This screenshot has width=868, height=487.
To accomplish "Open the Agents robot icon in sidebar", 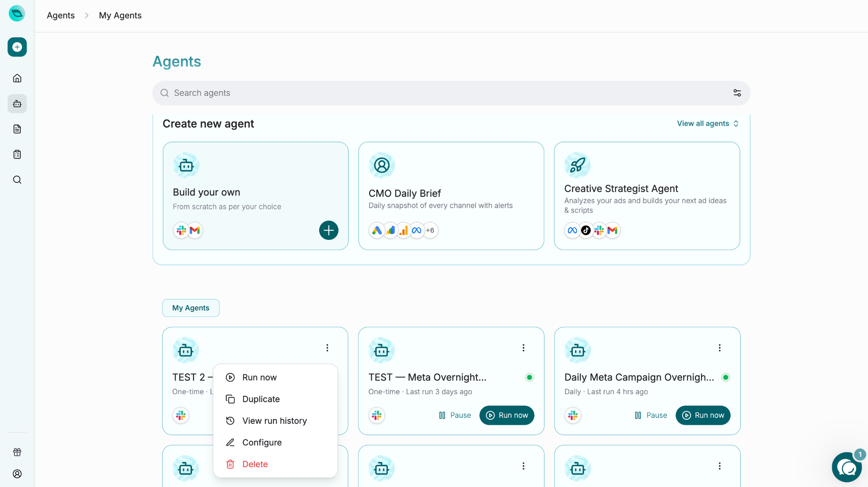I will tap(17, 103).
